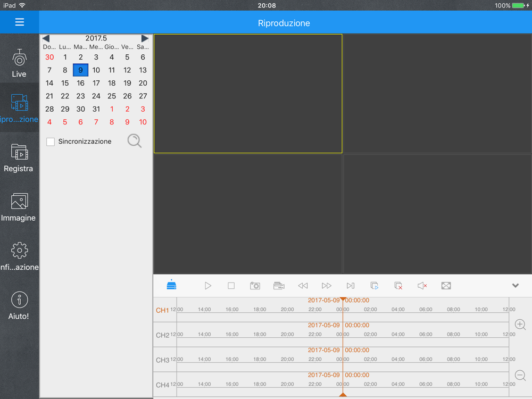Open the Live camera view
The image size is (532, 399).
click(19, 63)
